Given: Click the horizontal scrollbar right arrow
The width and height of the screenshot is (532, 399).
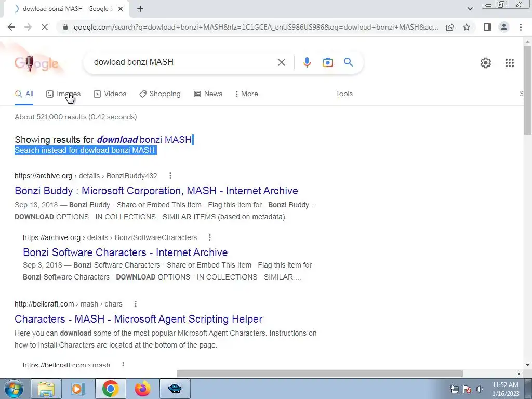Looking at the screenshot, I should click(519, 374).
